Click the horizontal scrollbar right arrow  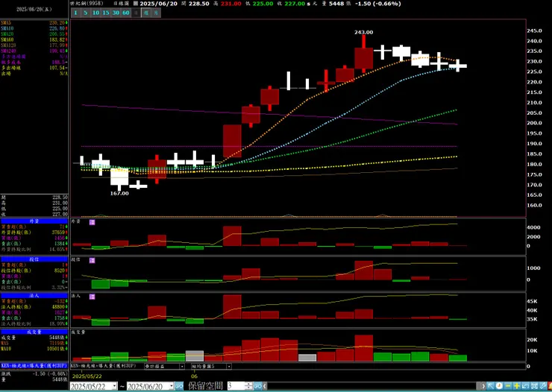[483, 386]
